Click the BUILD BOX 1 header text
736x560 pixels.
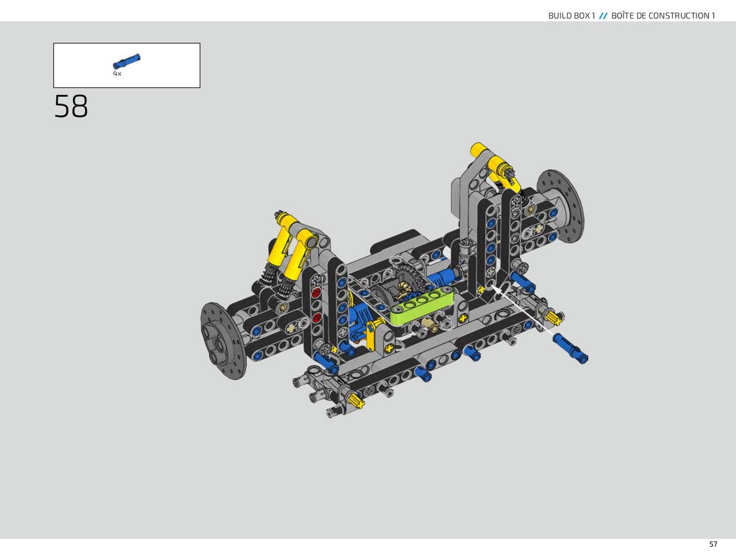[572, 16]
